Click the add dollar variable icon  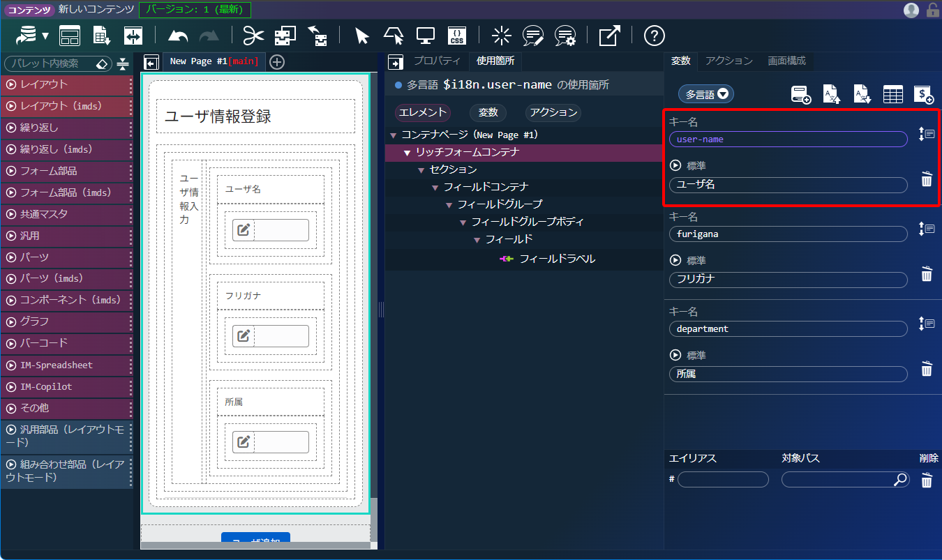[x=924, y=95]
